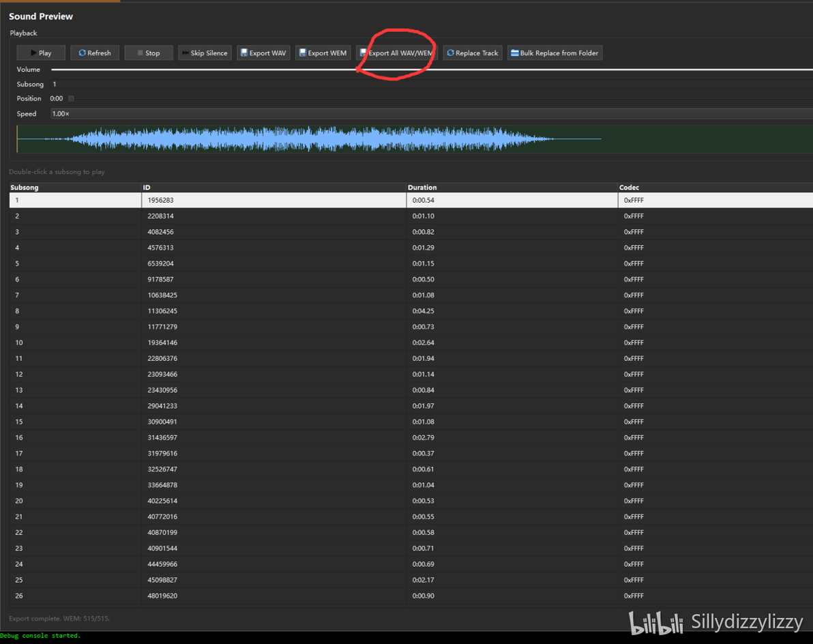
Task: Select row with ID 2208314
Action: (x=411, y=216)
